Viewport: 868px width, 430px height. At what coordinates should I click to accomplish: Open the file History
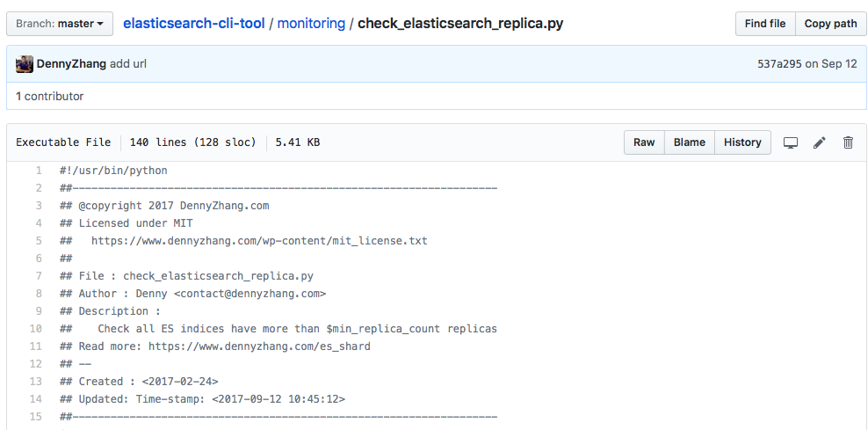[x=742, y=142]
